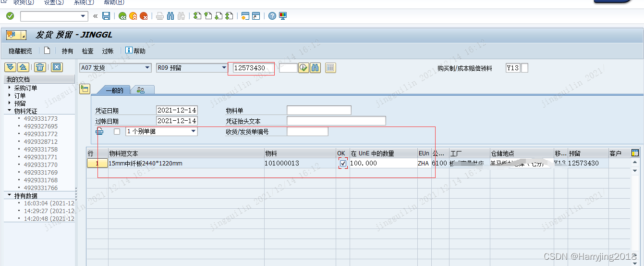
Task: Click the 持有 button
Action: coord(67,51)
